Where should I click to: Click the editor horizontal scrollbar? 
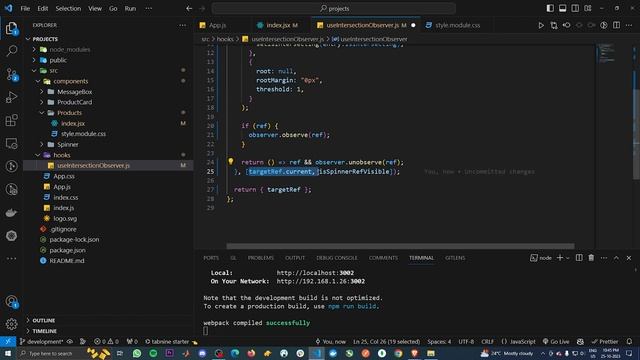pos(400,246)
